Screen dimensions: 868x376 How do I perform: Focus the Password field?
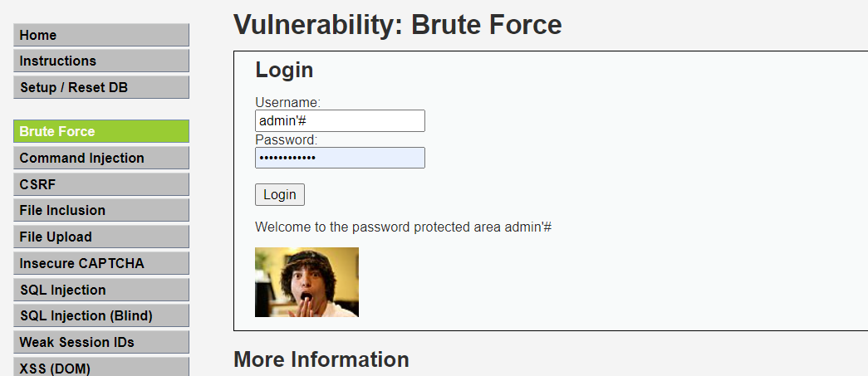(340, 158)
